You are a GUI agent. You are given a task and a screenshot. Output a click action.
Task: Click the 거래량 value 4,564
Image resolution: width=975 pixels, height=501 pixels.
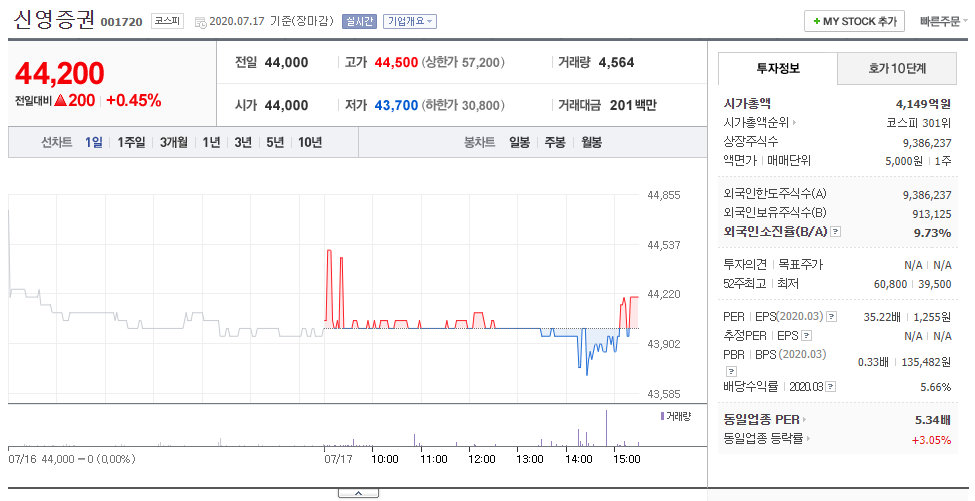coord(616,62)
